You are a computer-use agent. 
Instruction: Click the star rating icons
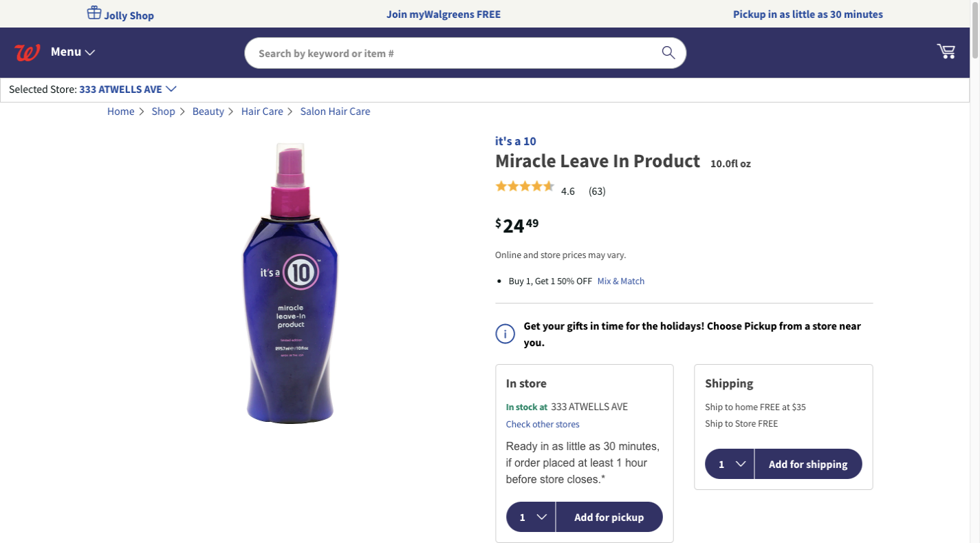click(525, 187)
